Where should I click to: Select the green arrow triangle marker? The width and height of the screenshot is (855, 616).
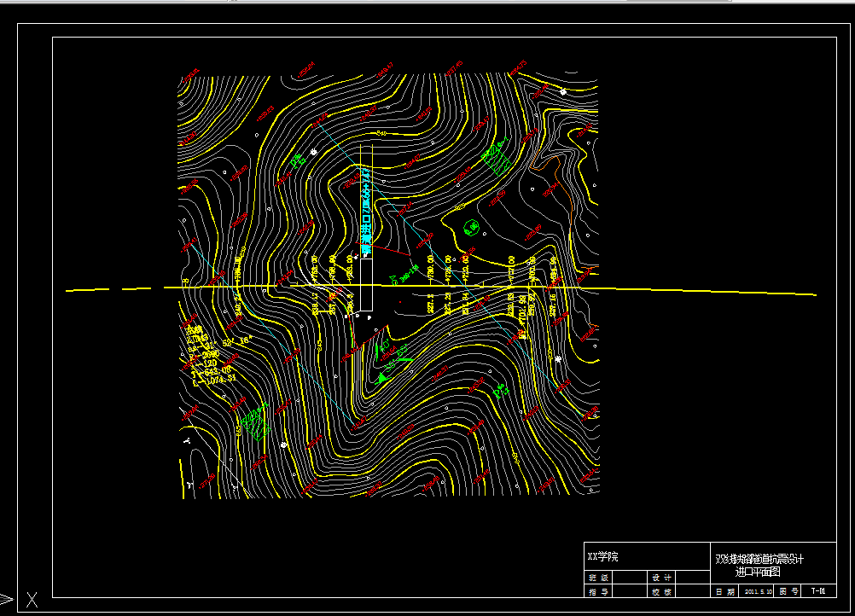(x=383, y=377)
